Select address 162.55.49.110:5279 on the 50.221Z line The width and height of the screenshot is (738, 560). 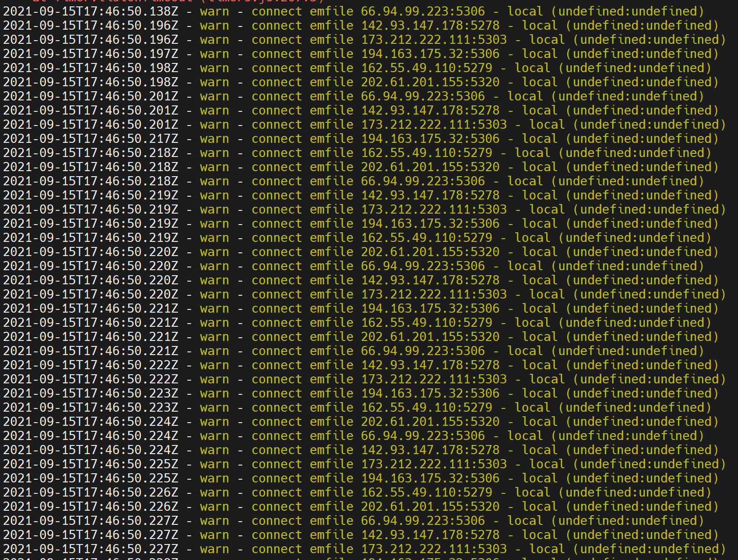click(427, 323)
